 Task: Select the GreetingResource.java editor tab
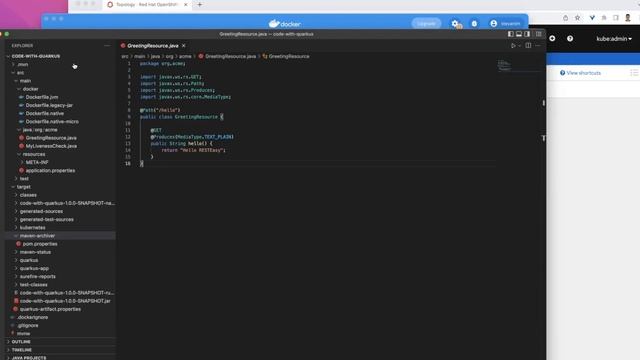click(x=153, y=46)
